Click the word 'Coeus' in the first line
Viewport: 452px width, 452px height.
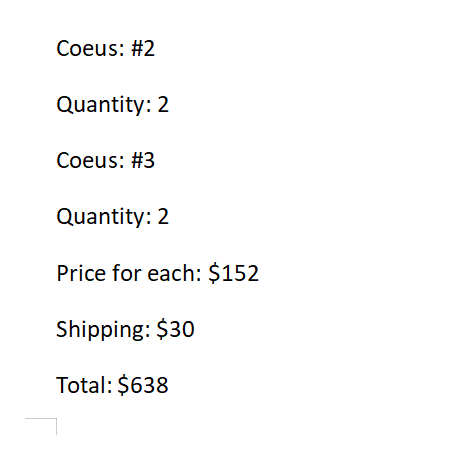click(87, 48)
